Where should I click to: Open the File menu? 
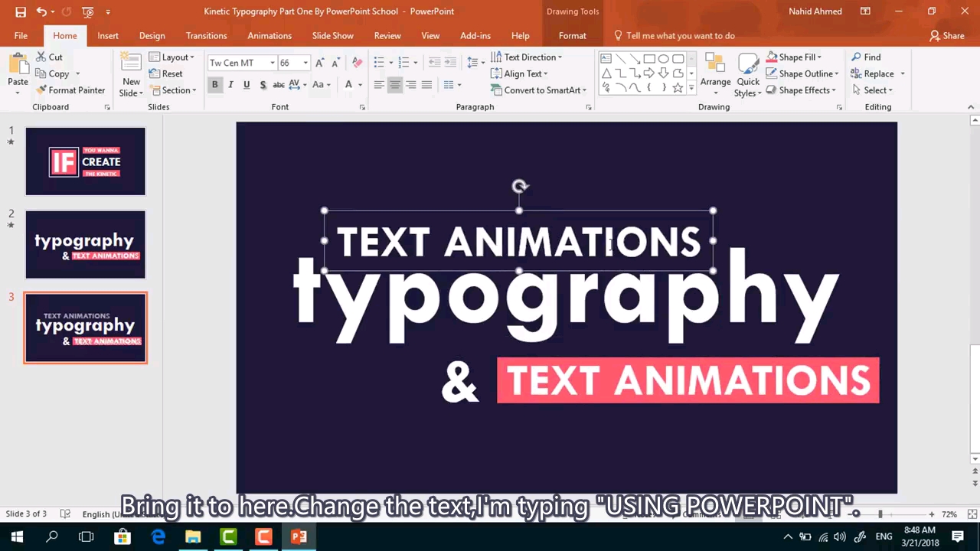[x=21, y=36]
